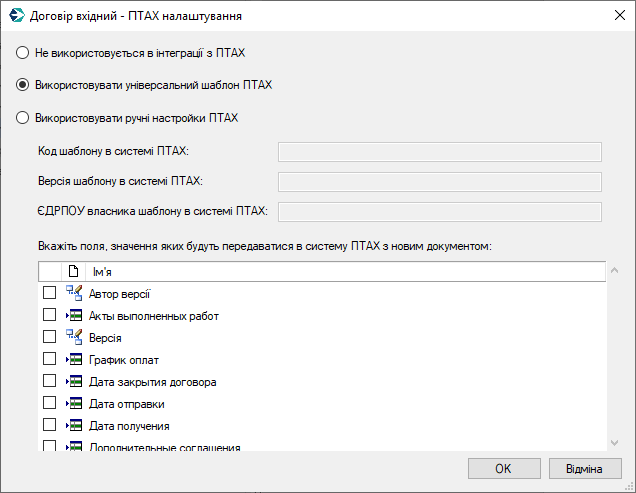Select 'Не використовується в інтеграції з ПТАХ' option
The width and height of the screenshot is (636, 493).
click(22, 53)
